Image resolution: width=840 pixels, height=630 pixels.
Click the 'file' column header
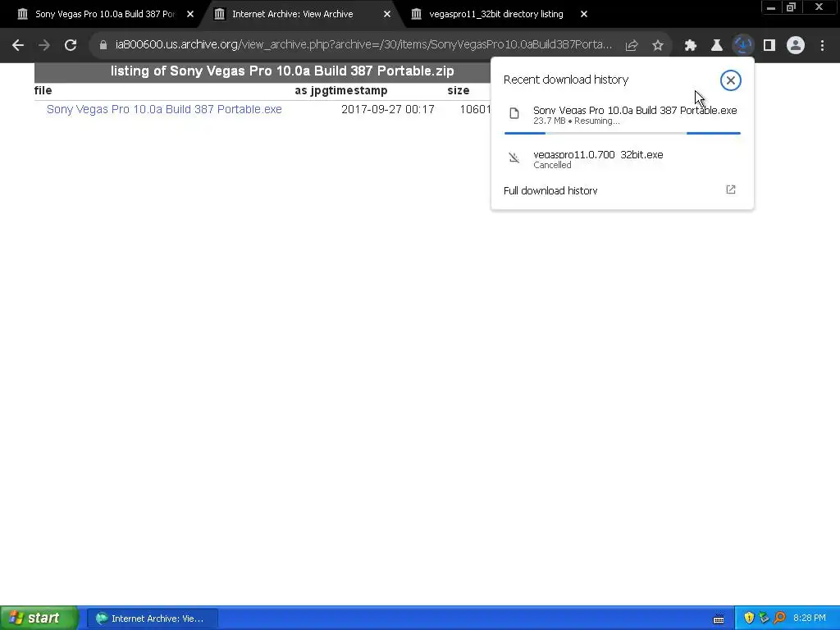pos(43,90)
